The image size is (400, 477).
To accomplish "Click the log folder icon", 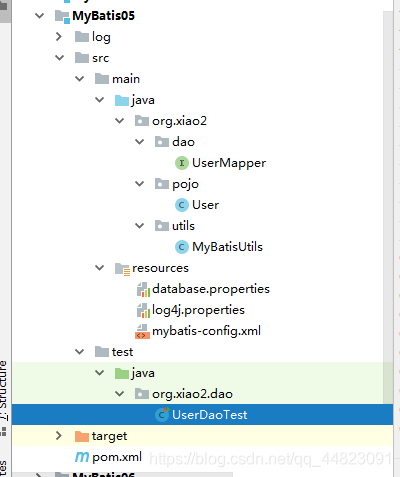I will 82,37.
